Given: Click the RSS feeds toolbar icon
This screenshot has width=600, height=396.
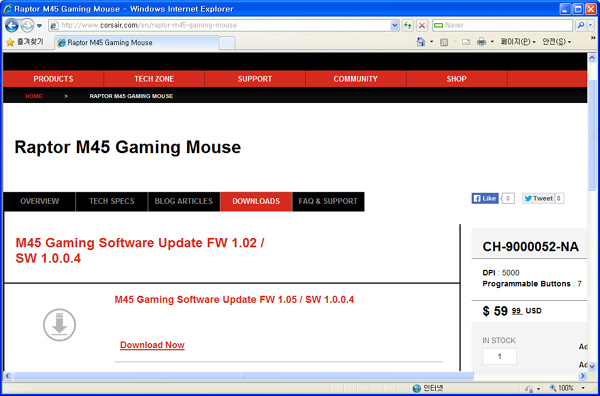Looking at the screenshot, I should [444, 42].
